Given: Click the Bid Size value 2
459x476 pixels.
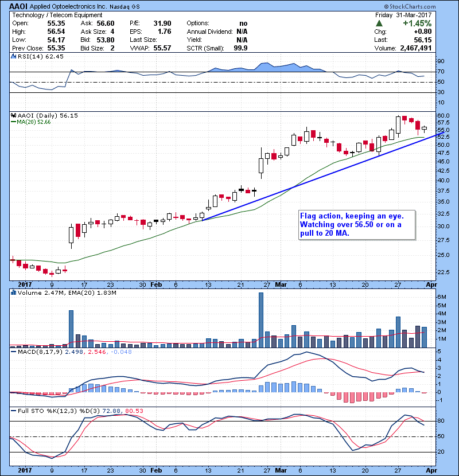Looking at the screenshot, I should (112, 48).
